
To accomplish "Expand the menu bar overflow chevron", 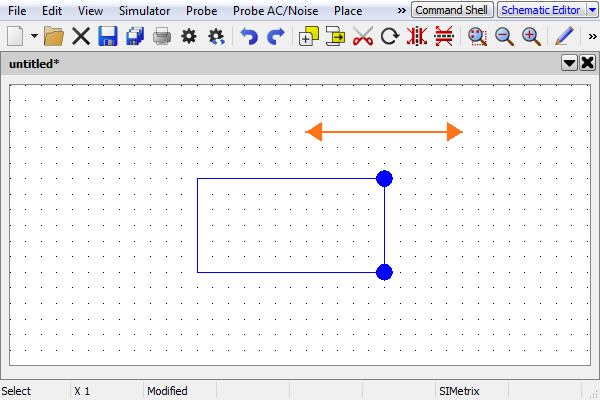I will 402,10.
